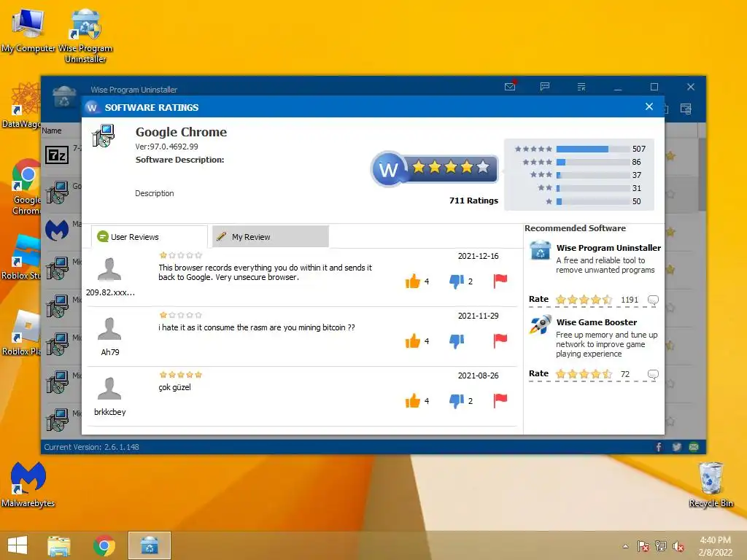Thumbs up the 209.82.xxx review

(x=413, y=281)
